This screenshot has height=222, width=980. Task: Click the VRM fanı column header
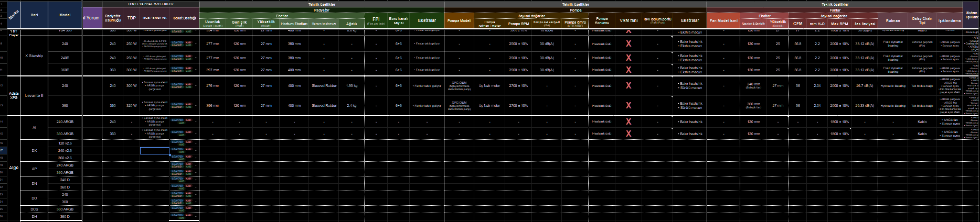point(629,20)
